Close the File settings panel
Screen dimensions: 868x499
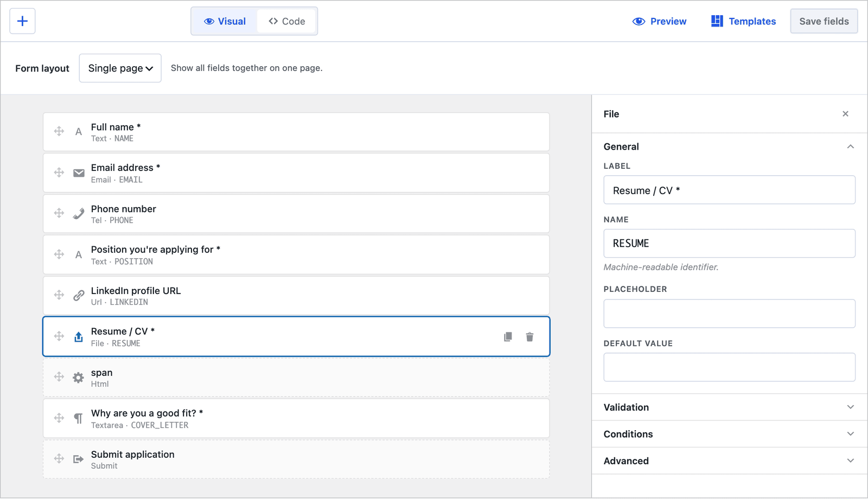click(845, 114)
